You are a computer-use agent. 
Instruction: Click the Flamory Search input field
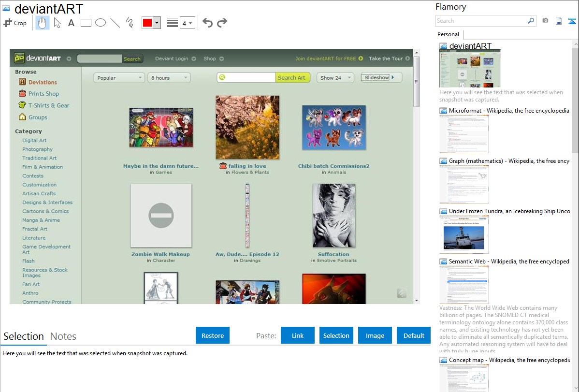(481, 21)
